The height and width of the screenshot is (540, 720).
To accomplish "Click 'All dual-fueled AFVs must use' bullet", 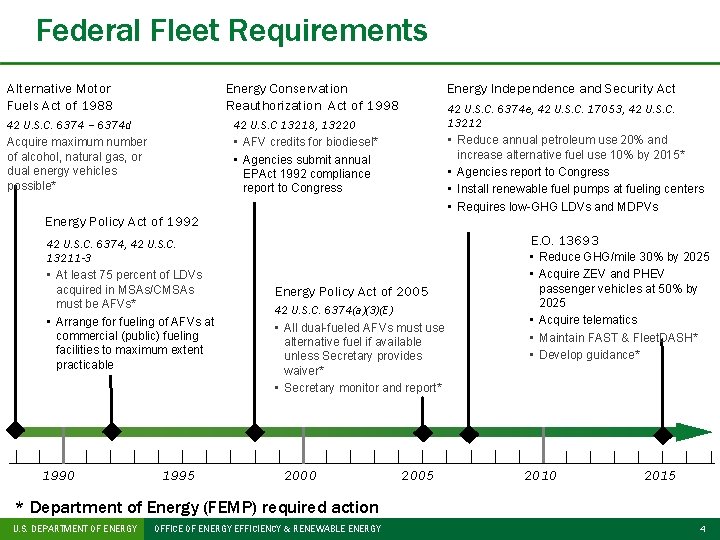I will [x=360, y=349].
